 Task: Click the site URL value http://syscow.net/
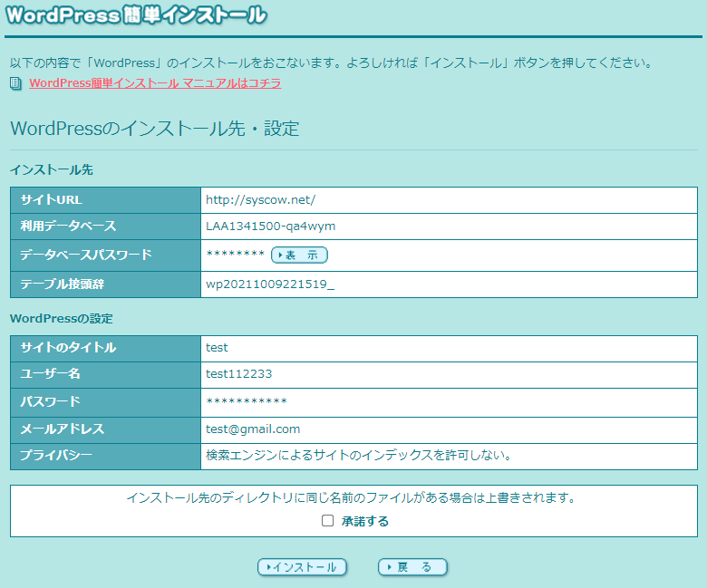pyautogui.click(x=260, y=199)
